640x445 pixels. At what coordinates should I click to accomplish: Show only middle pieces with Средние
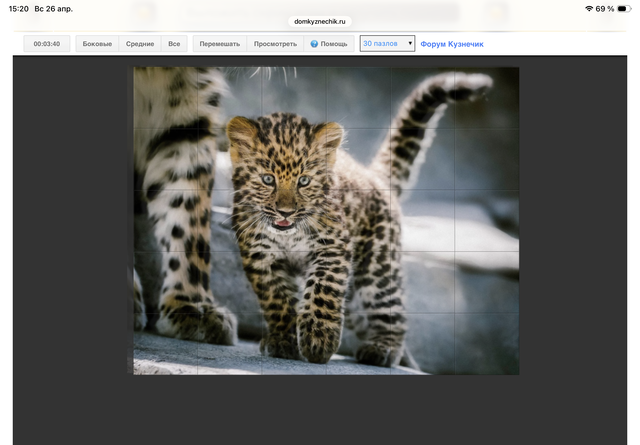click(x=140, y=44)
